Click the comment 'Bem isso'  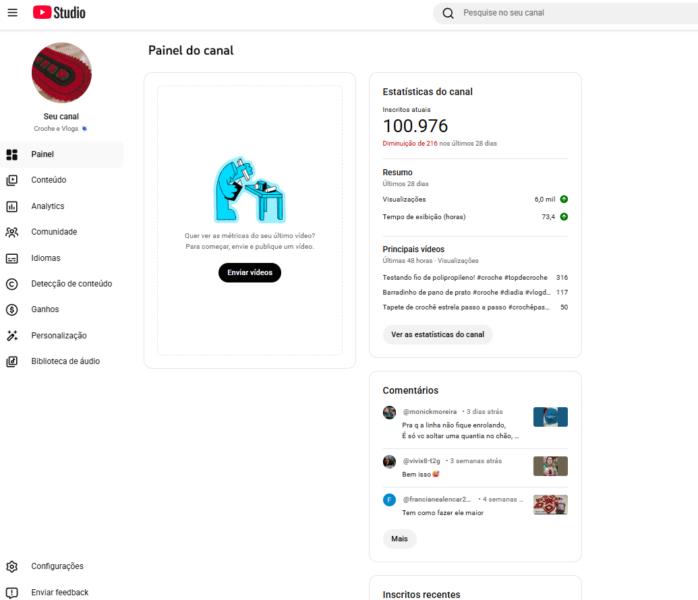coord(421,474)
